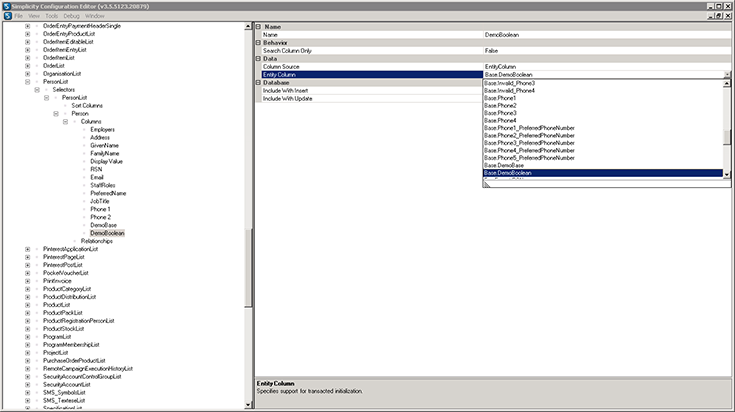Collapse the Selectors tree node

point(37,90)
